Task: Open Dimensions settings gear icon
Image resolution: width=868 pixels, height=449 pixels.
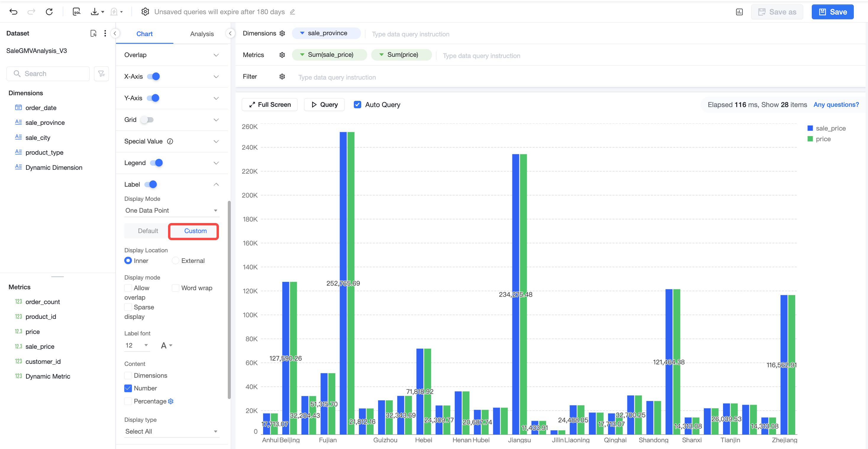Action: click(282, 33)
